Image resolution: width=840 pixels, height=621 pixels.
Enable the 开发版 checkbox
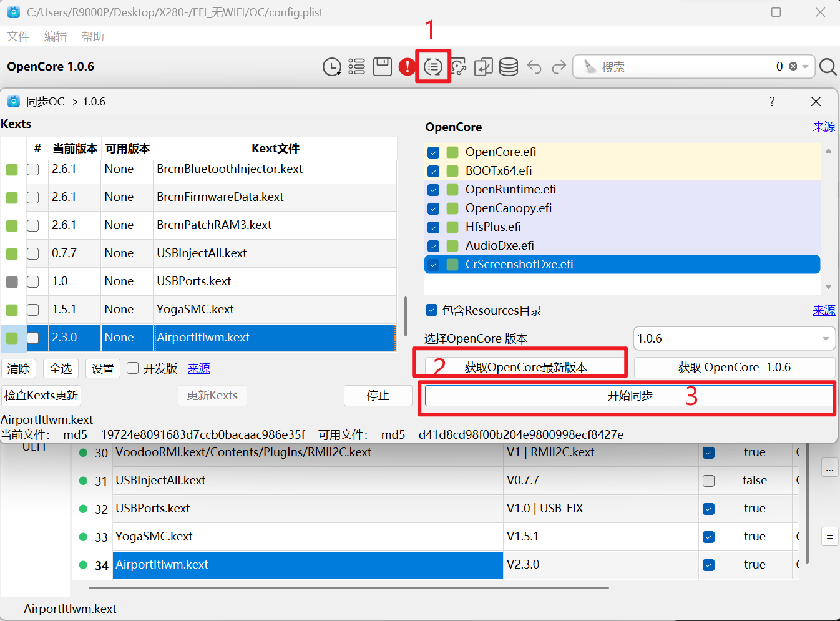click(x=132, y=368)
